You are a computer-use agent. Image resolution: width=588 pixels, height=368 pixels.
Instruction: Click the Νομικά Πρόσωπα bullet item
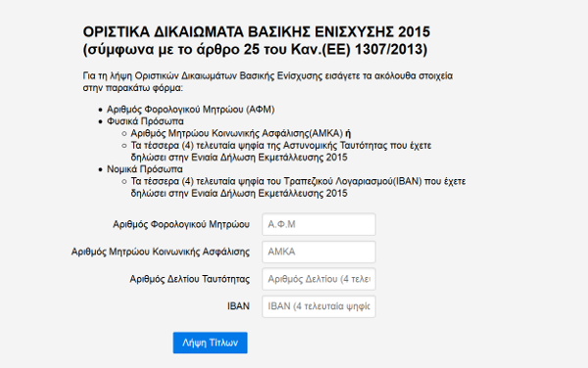click(145, 169)
